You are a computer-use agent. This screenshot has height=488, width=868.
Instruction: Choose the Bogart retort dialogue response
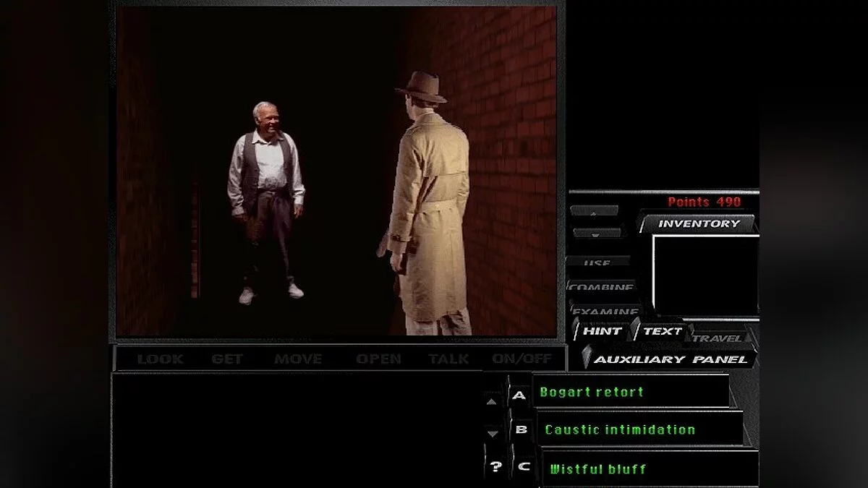pyautogui.click(x=631, y=392)
